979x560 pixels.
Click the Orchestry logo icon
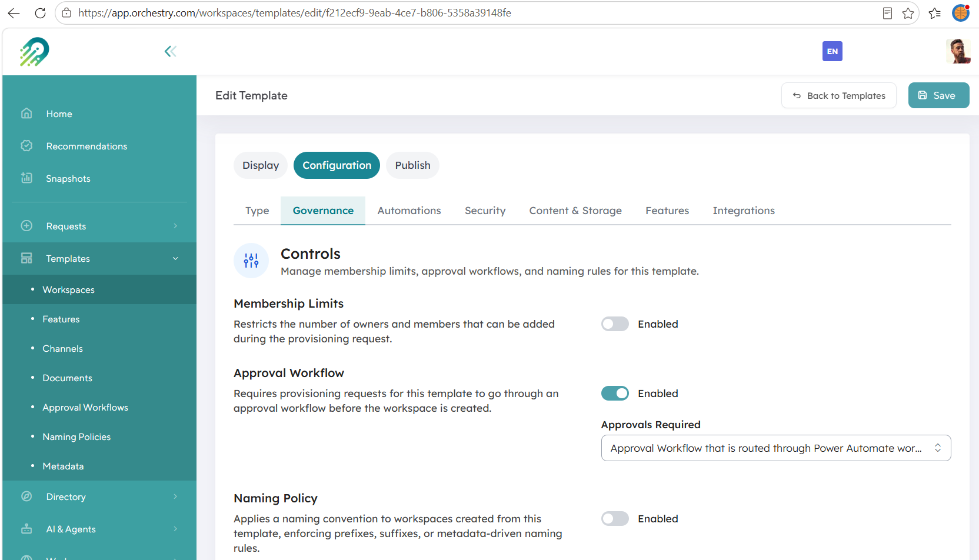pos(34,52)
